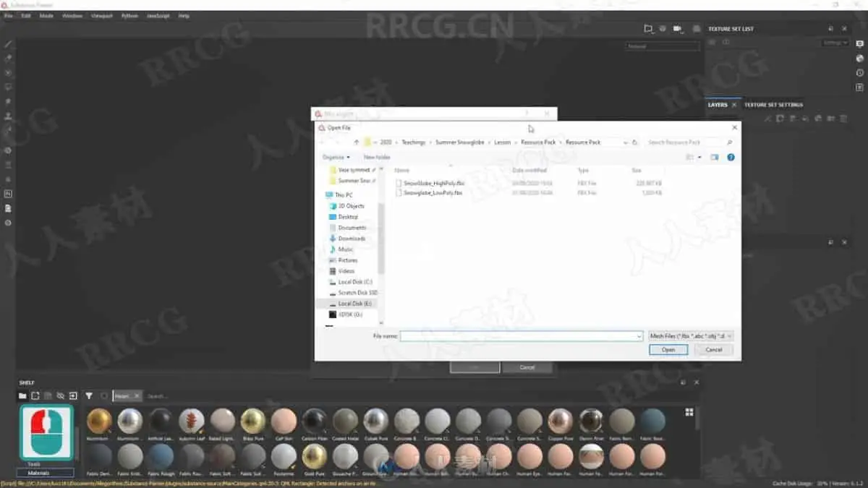
Task: Toggle the preview pane icon in Open File dialog
Action: pos(714,157)
